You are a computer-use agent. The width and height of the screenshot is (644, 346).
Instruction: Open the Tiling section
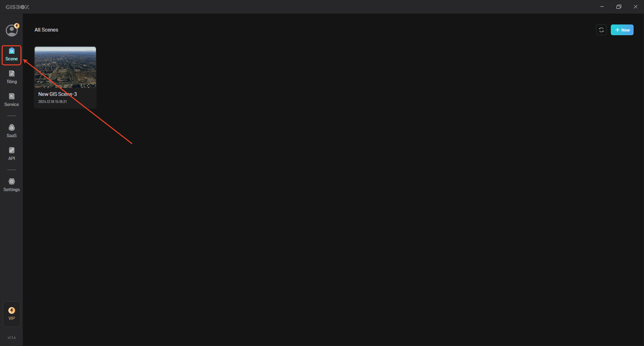click(x=11, y=77)
